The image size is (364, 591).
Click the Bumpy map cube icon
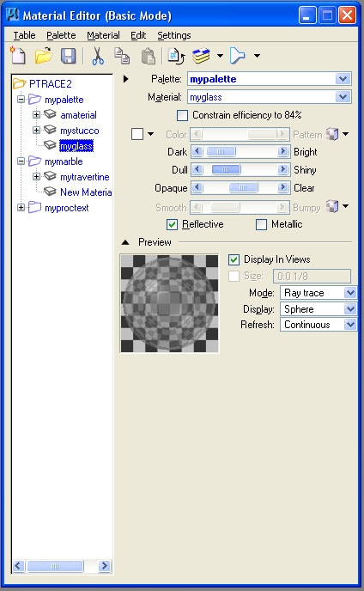coord(332,206)
